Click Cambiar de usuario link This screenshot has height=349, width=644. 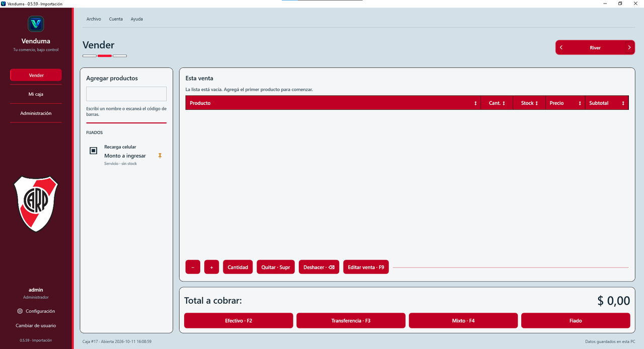tap(36, 325)
